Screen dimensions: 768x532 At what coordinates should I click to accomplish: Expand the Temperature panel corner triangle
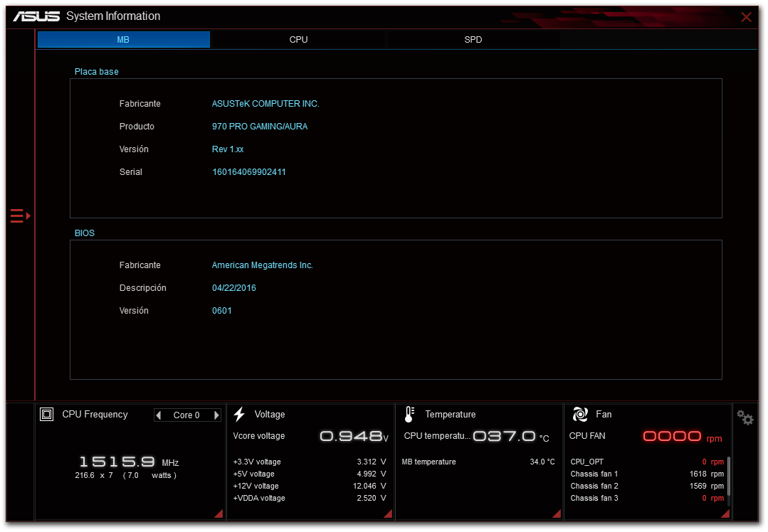(557, 514)
